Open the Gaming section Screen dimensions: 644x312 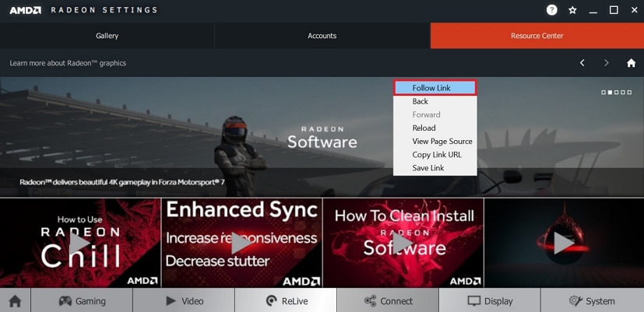[x=82, y=301]
